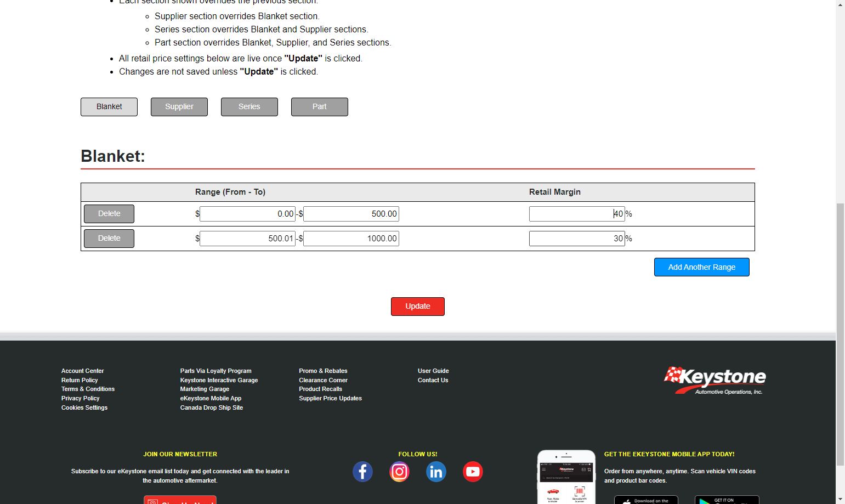Click the page vertical scrollbar thumb
Viewport: 845px width, 504px height.
840,335
